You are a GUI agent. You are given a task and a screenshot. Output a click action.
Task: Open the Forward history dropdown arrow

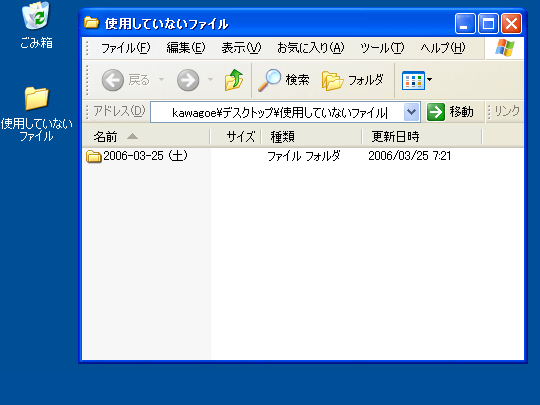[210, 80]
